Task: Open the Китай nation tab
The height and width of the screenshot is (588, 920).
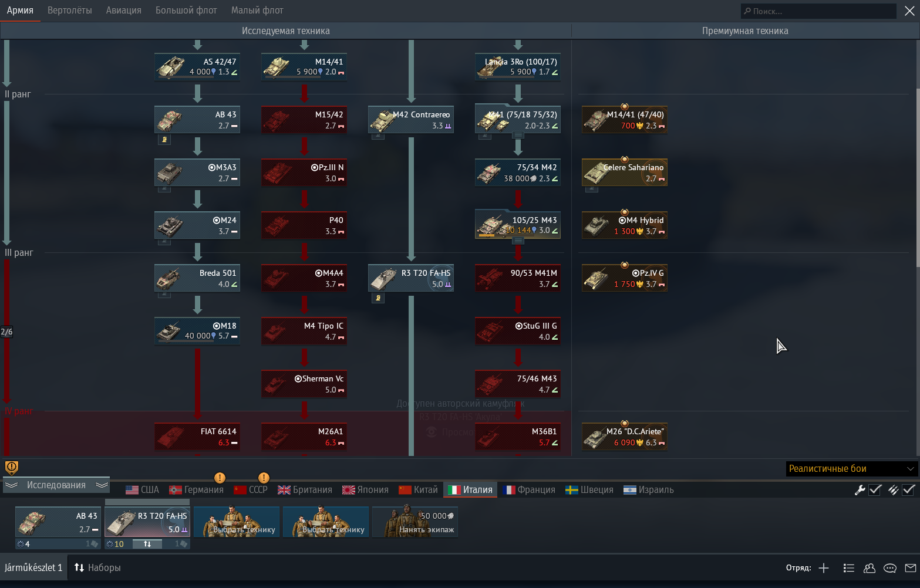Action: (418, 490)
